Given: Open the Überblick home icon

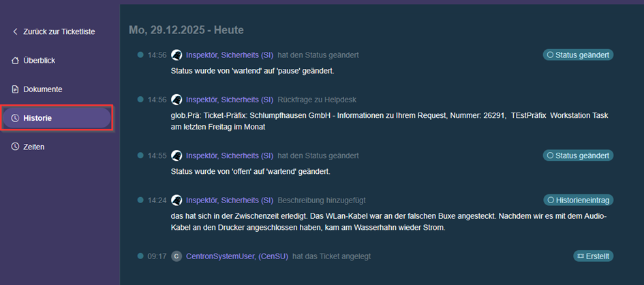Looking at the screenshot, I should tap(15, 61).
